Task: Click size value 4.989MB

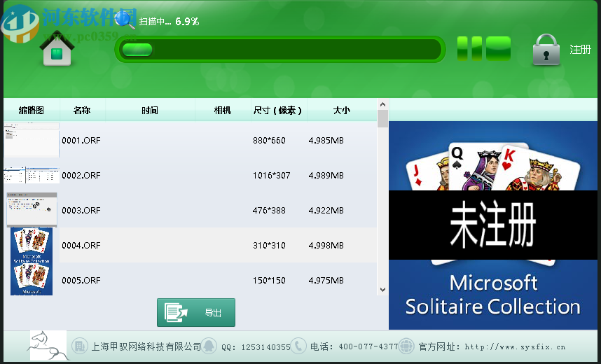Action: tap(326, 176)
